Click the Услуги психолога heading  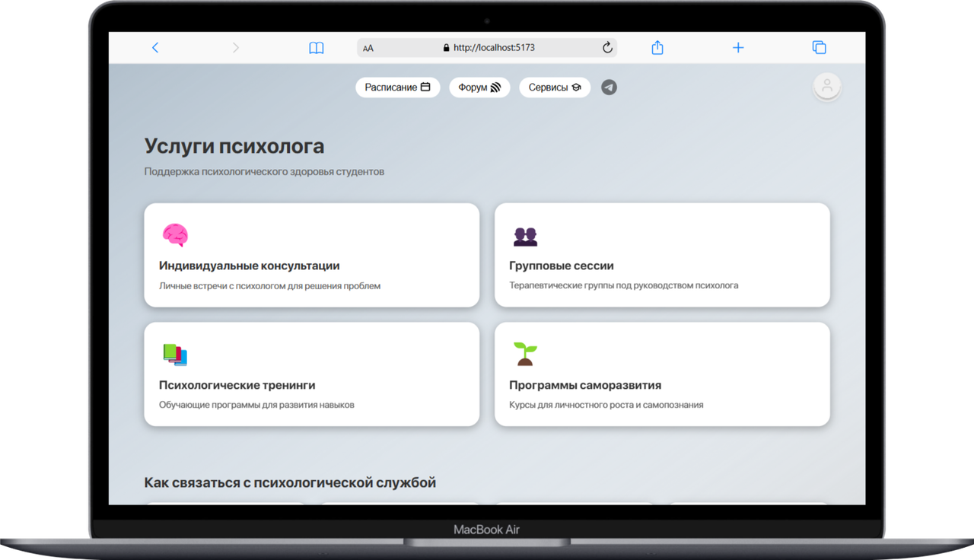click(x=234, y=146)
